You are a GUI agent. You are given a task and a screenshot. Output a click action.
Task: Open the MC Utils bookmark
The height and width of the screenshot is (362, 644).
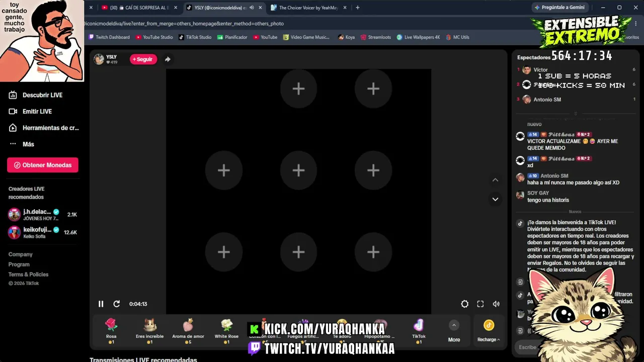point(457,37)
